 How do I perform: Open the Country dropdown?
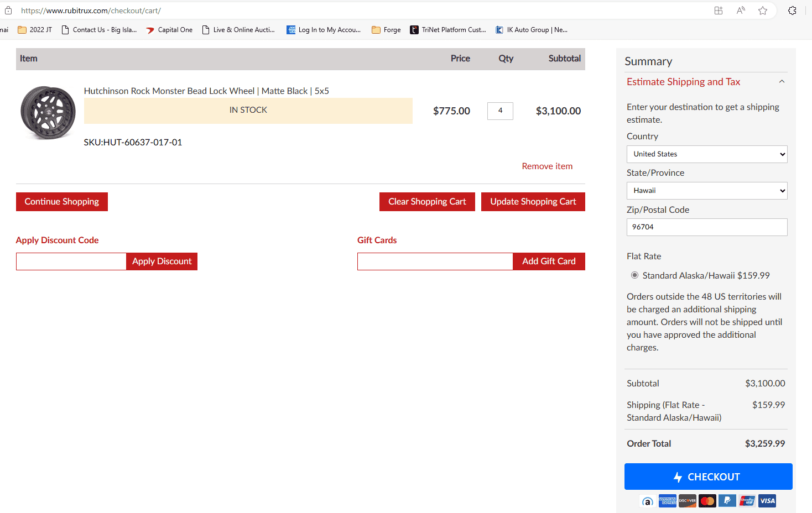pyautogui.click(x=707, y=154)
